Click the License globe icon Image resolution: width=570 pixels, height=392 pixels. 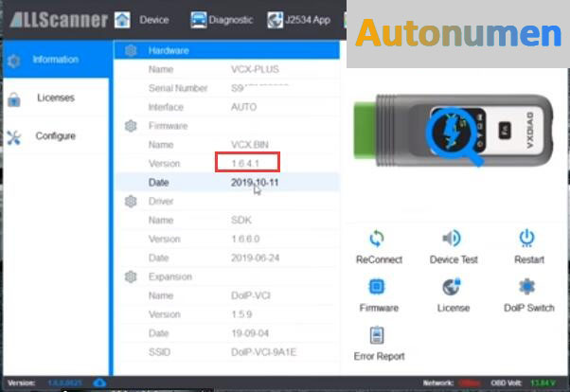click(x=452, y=287)
